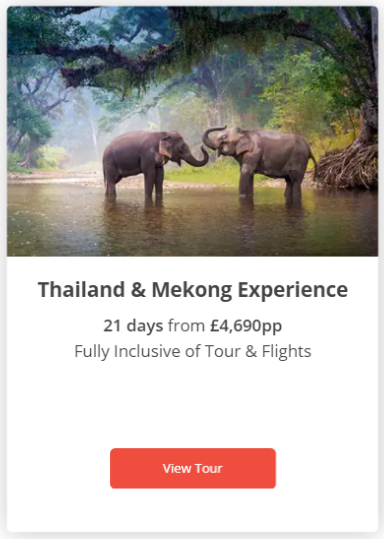
Task: Click the elephants tour photo
Action: pos(193,131)
